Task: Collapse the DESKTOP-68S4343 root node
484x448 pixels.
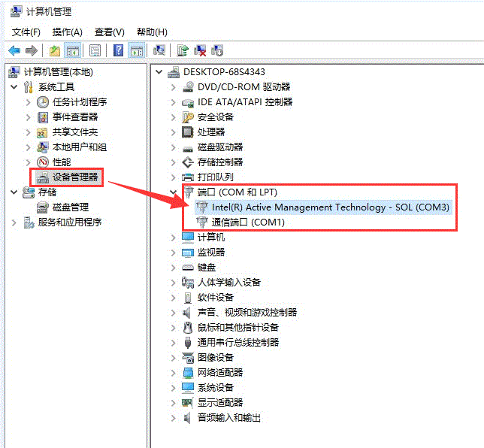Action: pyautogui.click(x=159, y=72)
